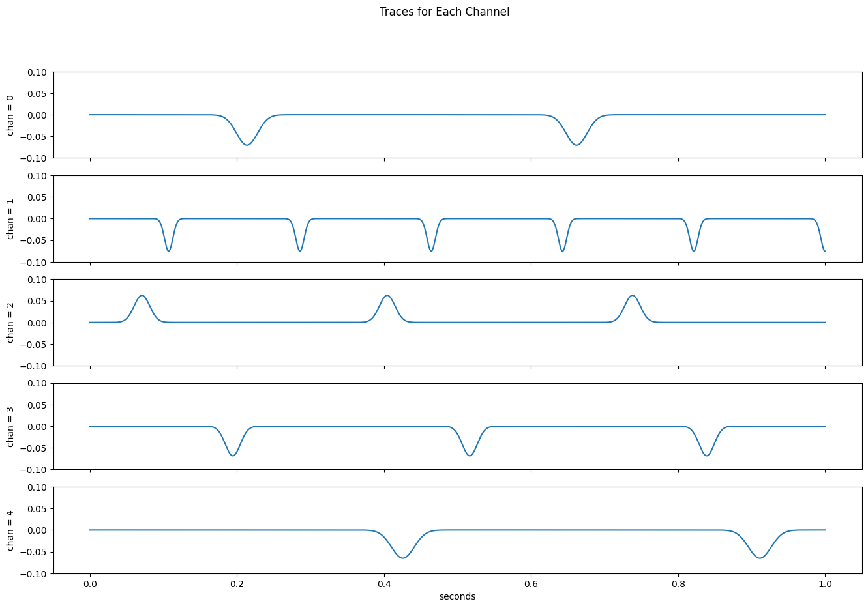Click the "0.0" x-axis tick label
This screenshot has height=608, width=868.
point(90,584)
